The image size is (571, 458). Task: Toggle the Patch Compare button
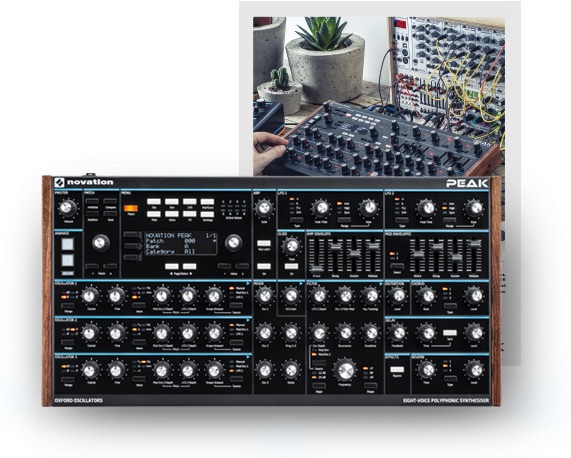(x=110, y=201)
